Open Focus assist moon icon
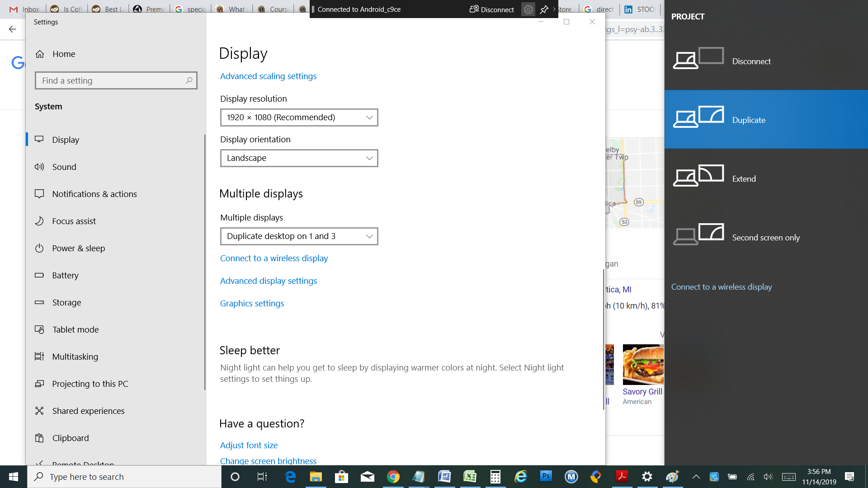868x488 pixels. click(39, 221)
